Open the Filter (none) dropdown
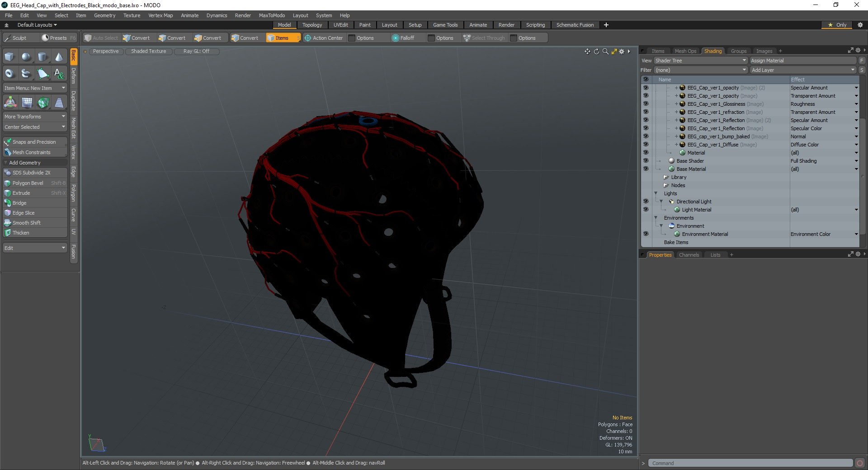The image size is (868, 470). 700,70
